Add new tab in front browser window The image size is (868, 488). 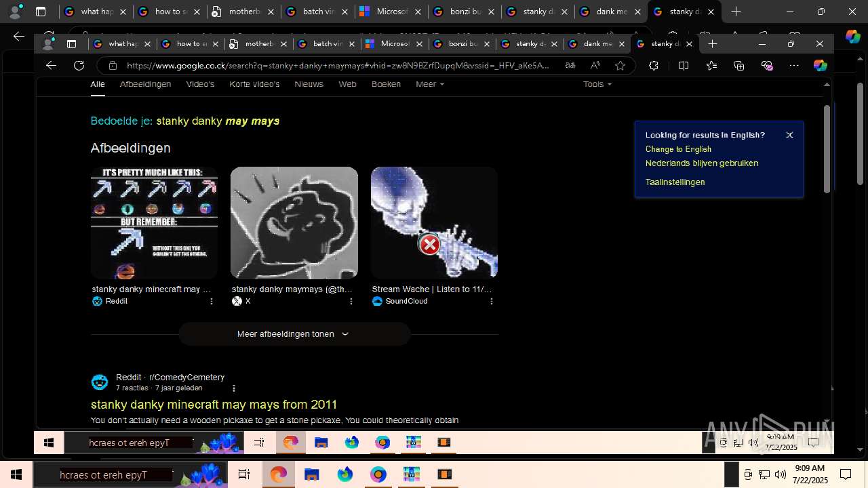pyautogui.click(x=712, y=43)
